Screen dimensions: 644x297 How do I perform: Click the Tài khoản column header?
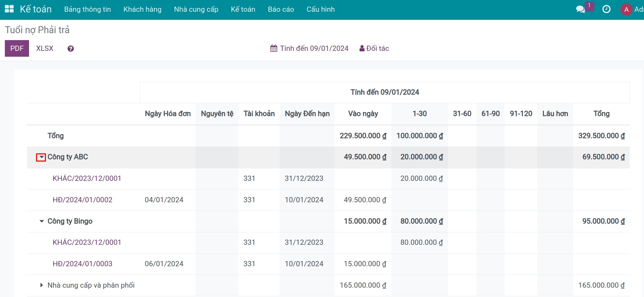point(259,114)
